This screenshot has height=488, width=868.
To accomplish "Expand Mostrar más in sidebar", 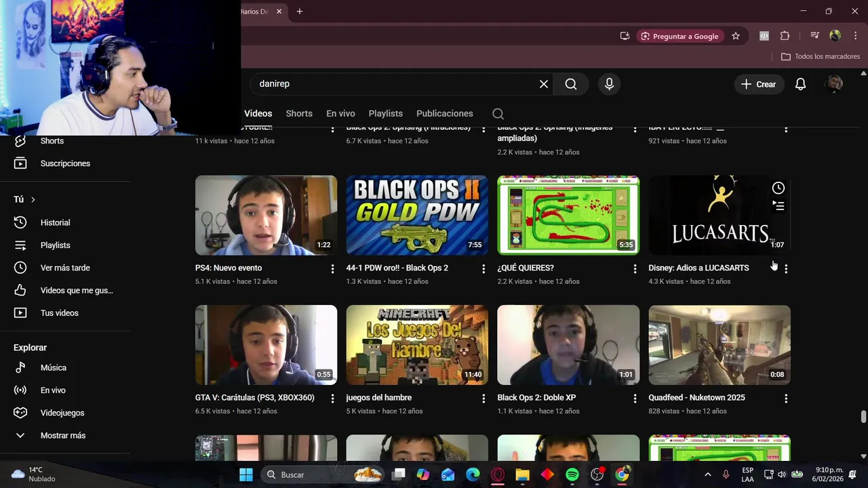I will point(64,436).
